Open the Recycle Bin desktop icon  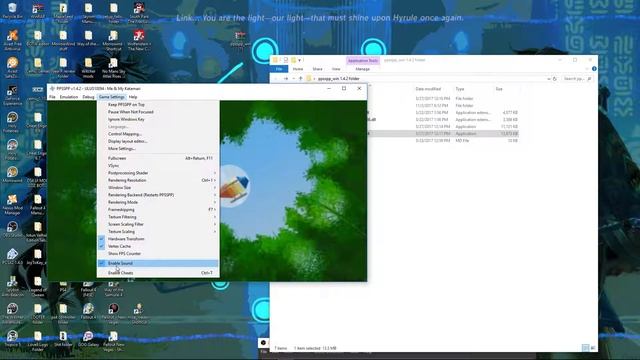[x=12, y=11]
